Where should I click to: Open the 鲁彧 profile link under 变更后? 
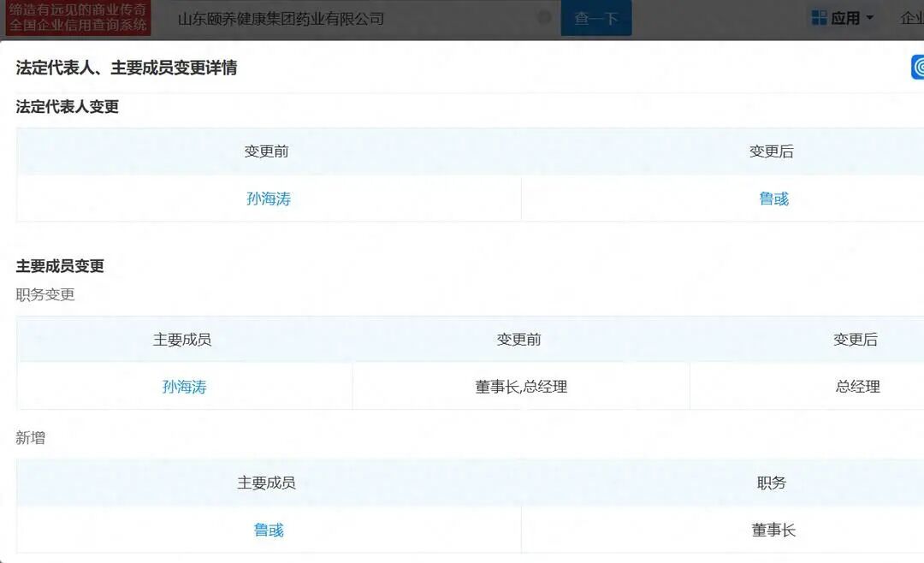[x=773, y=198]
